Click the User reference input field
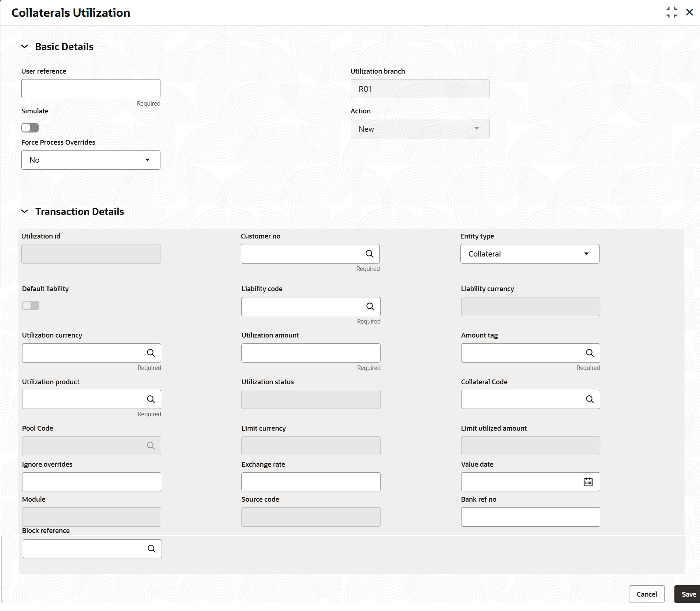Image resolution: width=700 pixels, height=611 pixels. (x=91, y=89)
